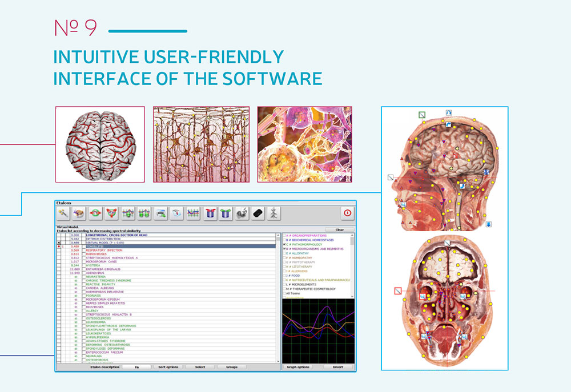Open Sort options
This screenshot has width=571, height=392.
click(x=168, y=367)
